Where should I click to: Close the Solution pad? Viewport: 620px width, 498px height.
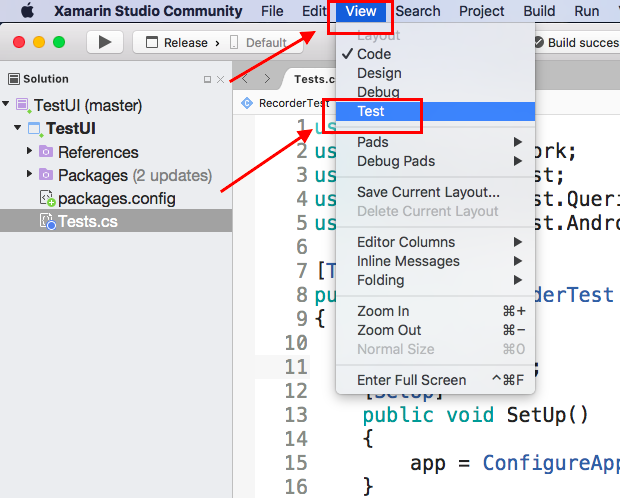point(221,80)
